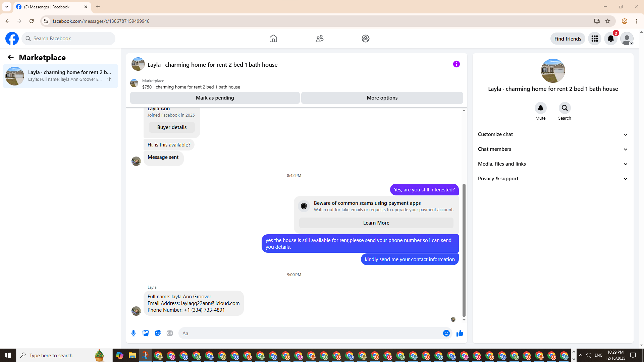This screenshot has height=362, width=644.
Task: Click Learn More about payment scams
Action: click(376, 223)
